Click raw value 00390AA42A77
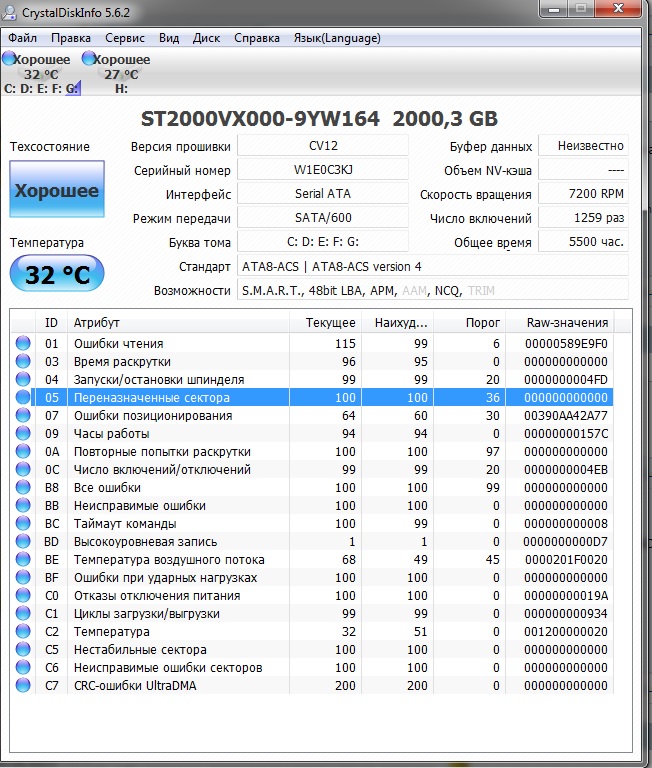The width and height of the screenshot is (652, 768). point(566,415)
